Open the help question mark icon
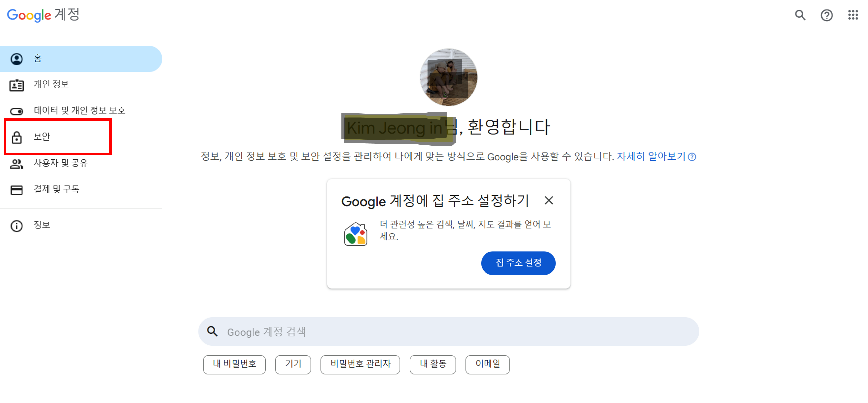 [827, 15]
